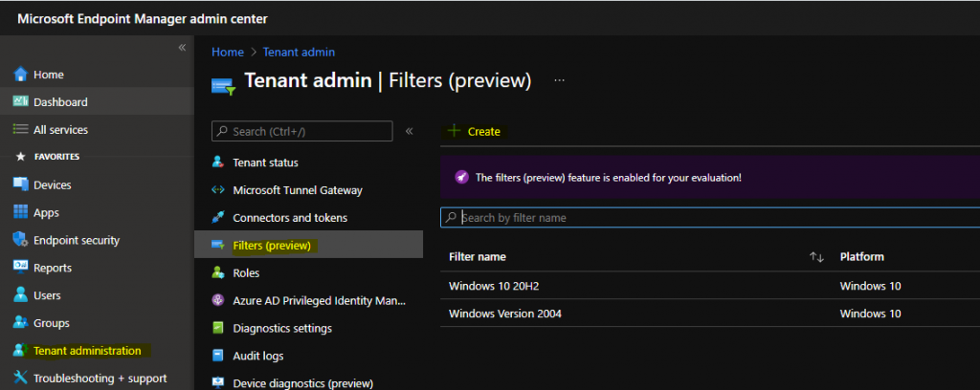The height and width of the screenshot is (390, 980).
Task: Click the rocket icon in preview banner
Action: [461, 177]
